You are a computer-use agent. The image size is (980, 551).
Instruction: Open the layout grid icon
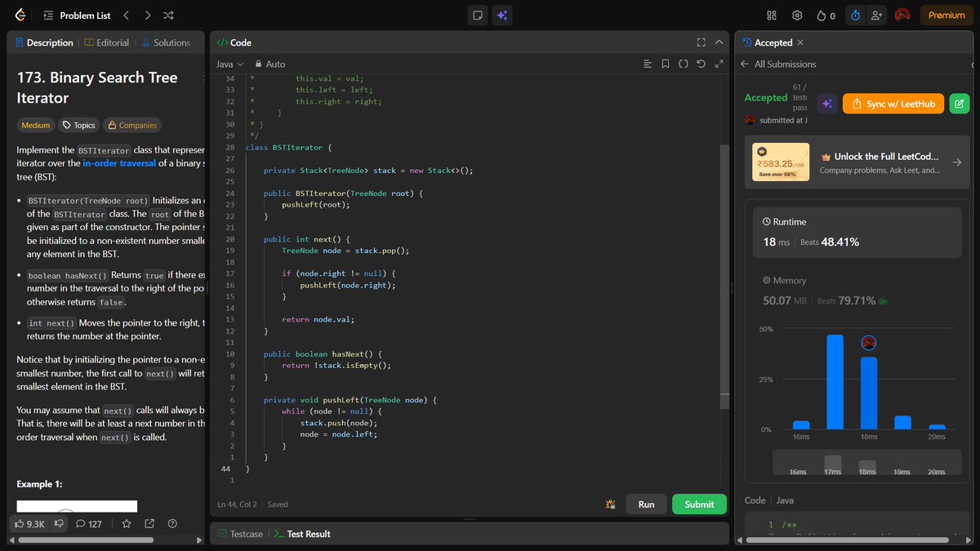772,15
